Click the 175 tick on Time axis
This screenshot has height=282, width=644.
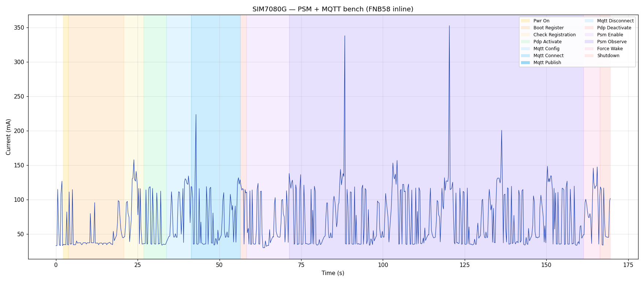pos(628,265)
